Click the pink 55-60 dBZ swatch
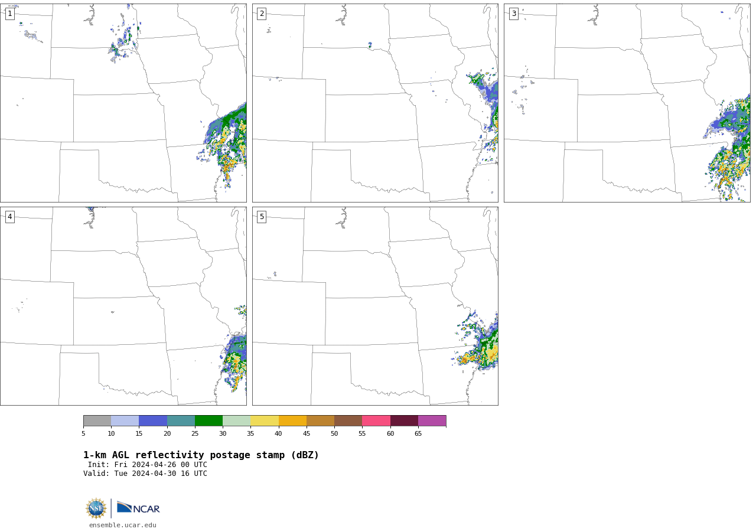 click(x=376, y=420)
